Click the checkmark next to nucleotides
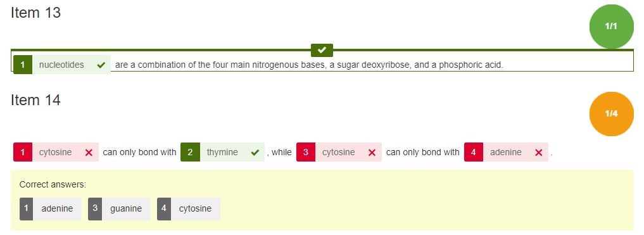 (x=101, y=65)
